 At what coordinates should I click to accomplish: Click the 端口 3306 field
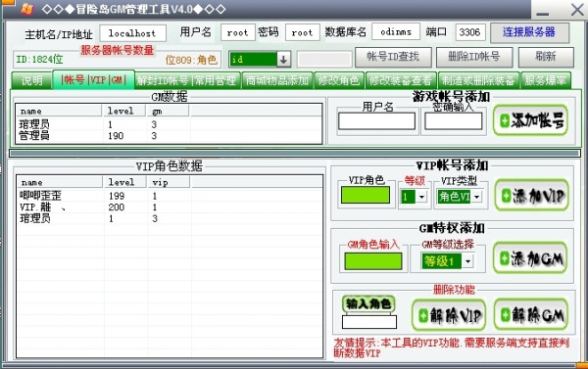point(470,32)
